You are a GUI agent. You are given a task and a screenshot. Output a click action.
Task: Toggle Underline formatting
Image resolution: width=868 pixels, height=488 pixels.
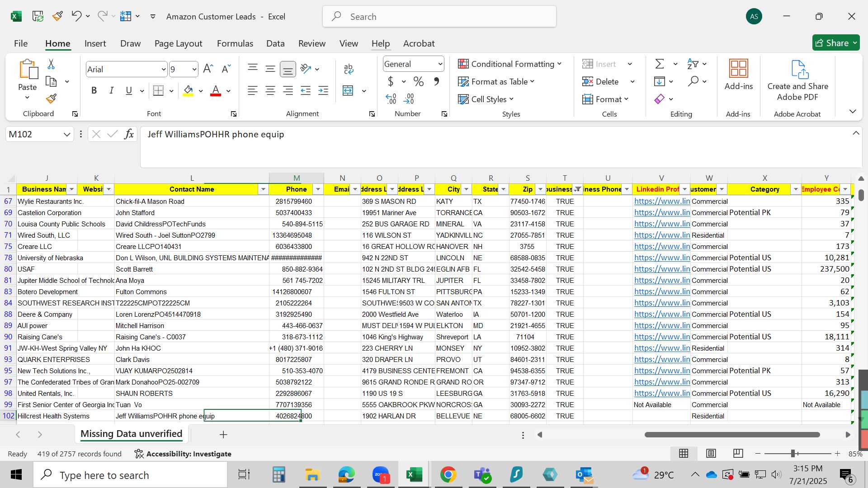point(129,90)
